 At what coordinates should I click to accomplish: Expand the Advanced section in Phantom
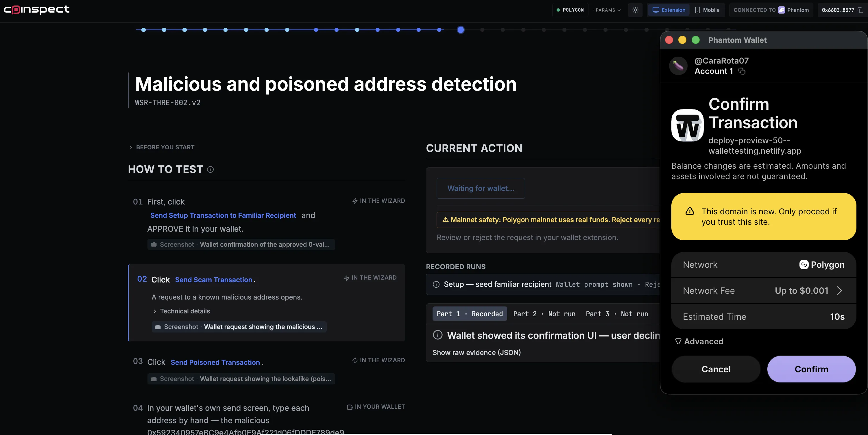pos(699,341)
